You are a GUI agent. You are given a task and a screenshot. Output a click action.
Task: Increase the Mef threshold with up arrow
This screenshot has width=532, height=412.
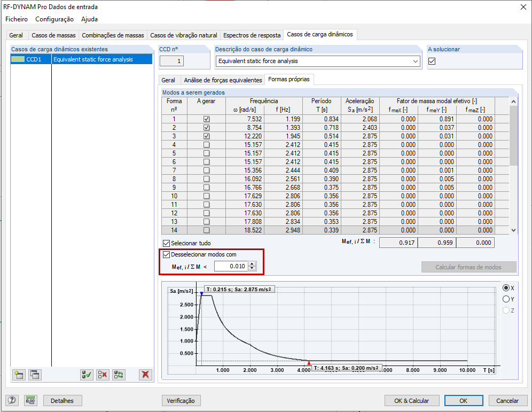[x=252, y=264]
